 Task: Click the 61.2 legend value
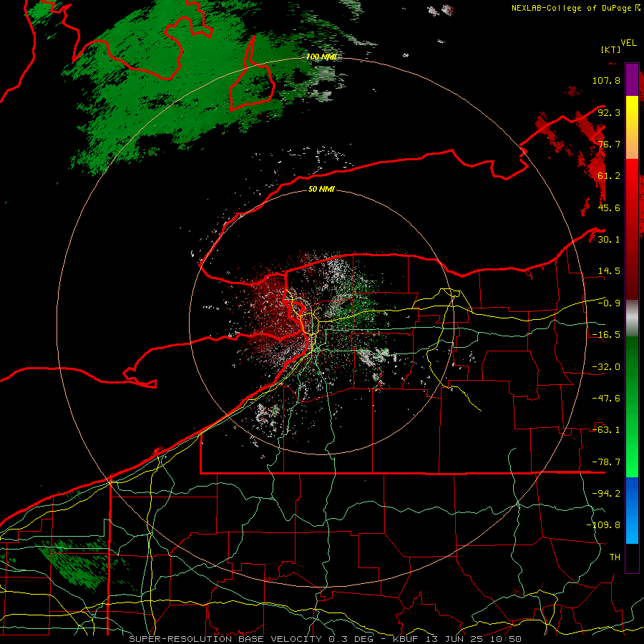(609, 176)
